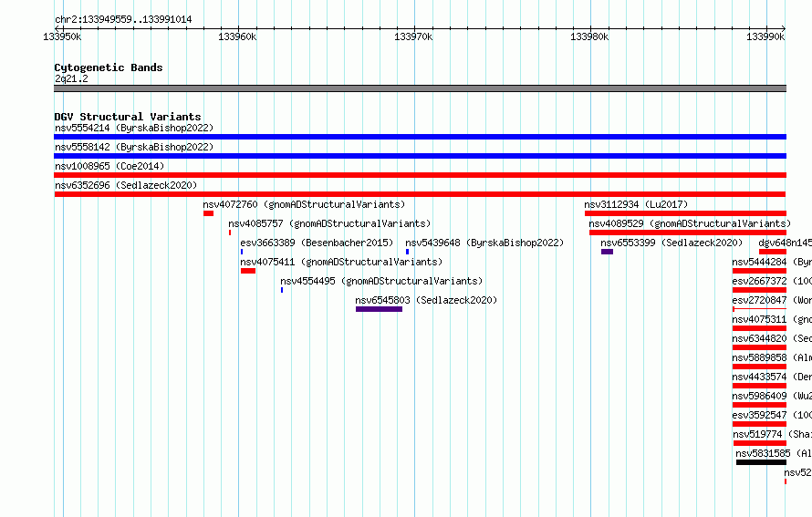Image resolution: width=812 pixels, height=517 pixels.
Task: Click the 133960k ruler mark
Action: tap(237, 36)
